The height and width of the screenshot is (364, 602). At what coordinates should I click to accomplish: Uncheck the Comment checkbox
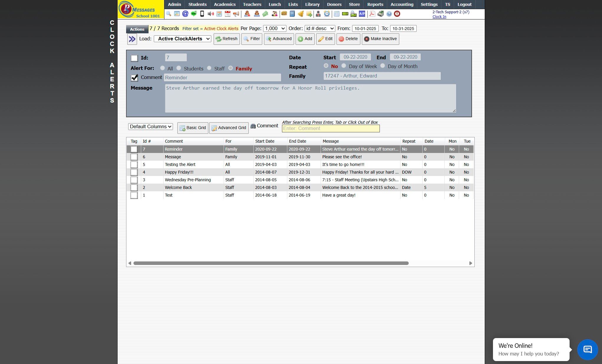click(134, 78)
